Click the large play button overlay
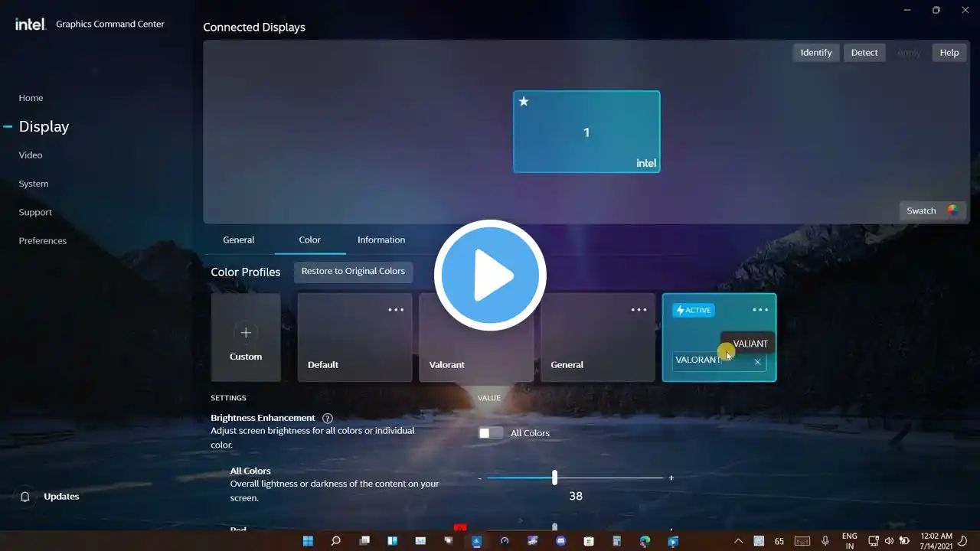 coord(490,275)
